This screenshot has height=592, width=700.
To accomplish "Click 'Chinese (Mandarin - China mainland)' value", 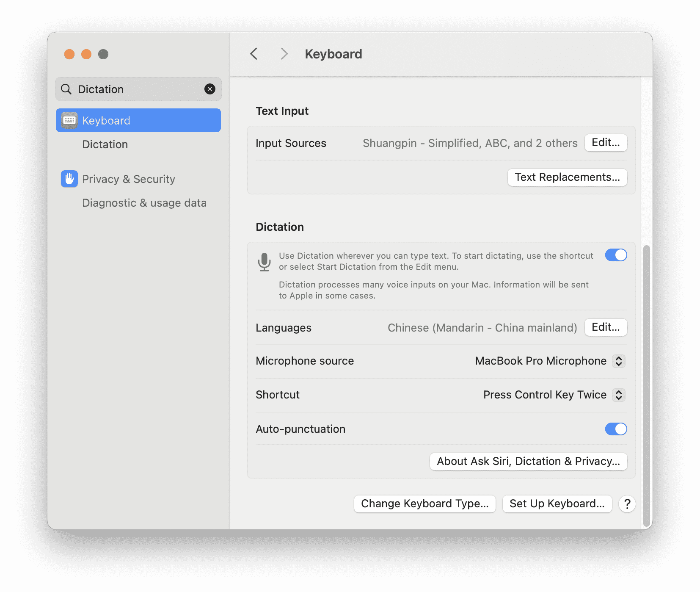I will pyautogui.click(x=482, y=328).
